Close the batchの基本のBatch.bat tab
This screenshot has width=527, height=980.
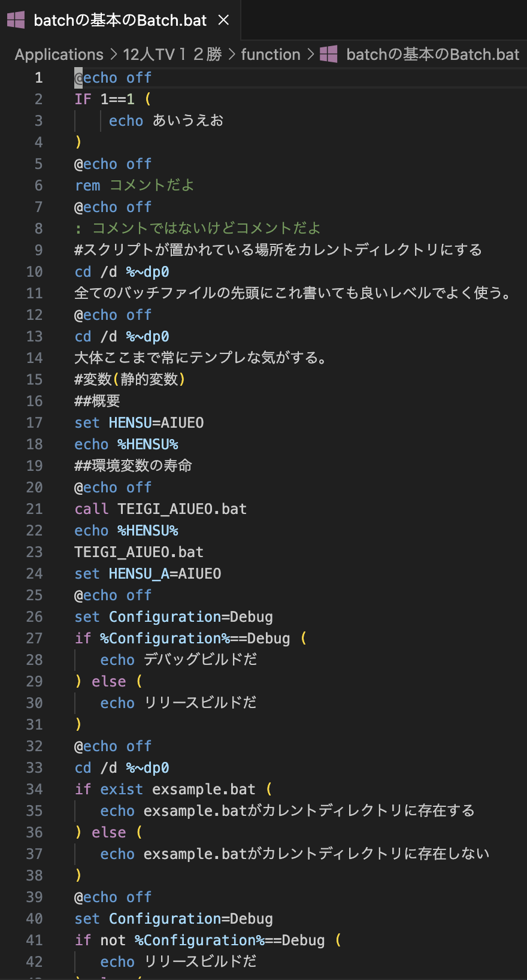pos(223,20)
